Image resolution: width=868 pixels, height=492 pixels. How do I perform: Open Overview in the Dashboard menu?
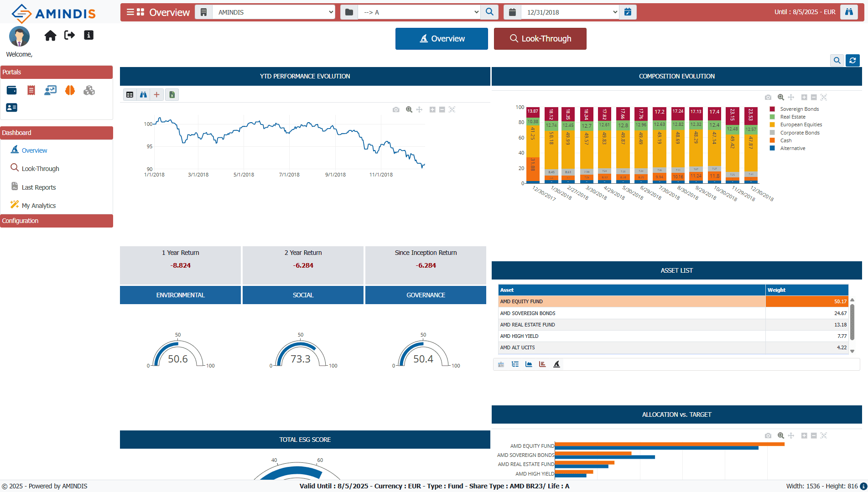click(34, 150)
